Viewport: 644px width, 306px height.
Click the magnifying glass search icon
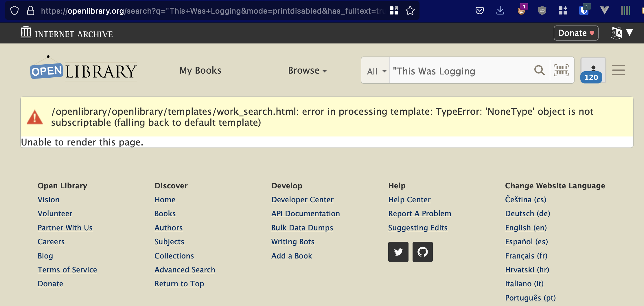tap(539, 70)
